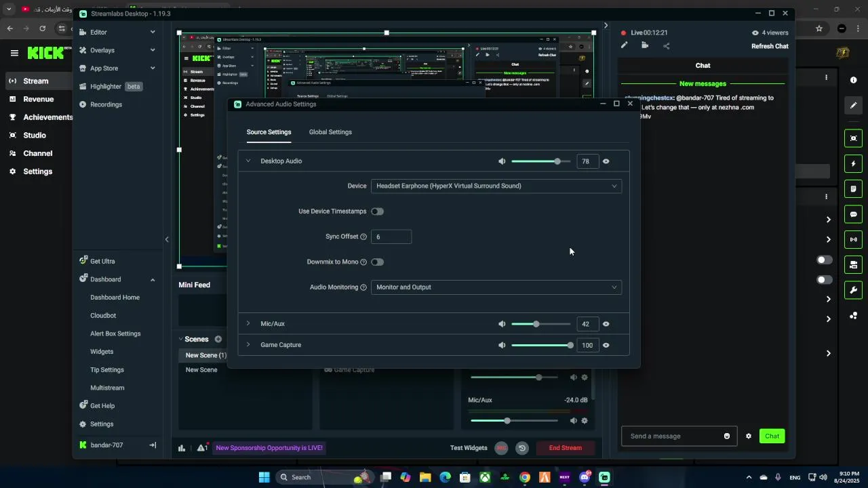Click the replay buffer icon

click(x=521, y=448)
